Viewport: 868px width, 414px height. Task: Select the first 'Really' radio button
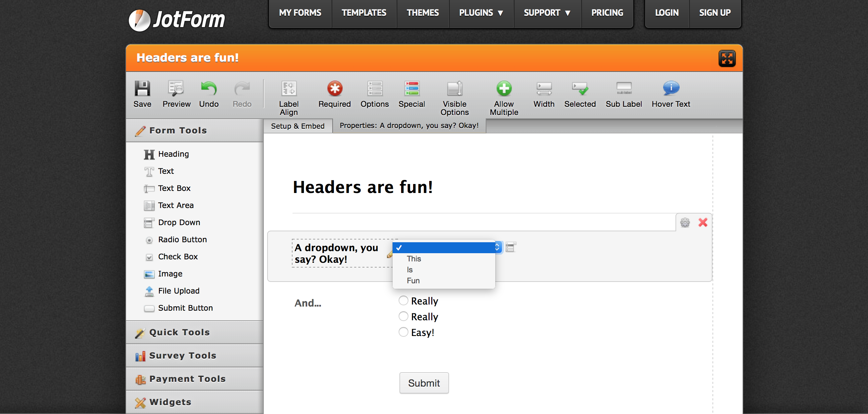pos(404,301)
